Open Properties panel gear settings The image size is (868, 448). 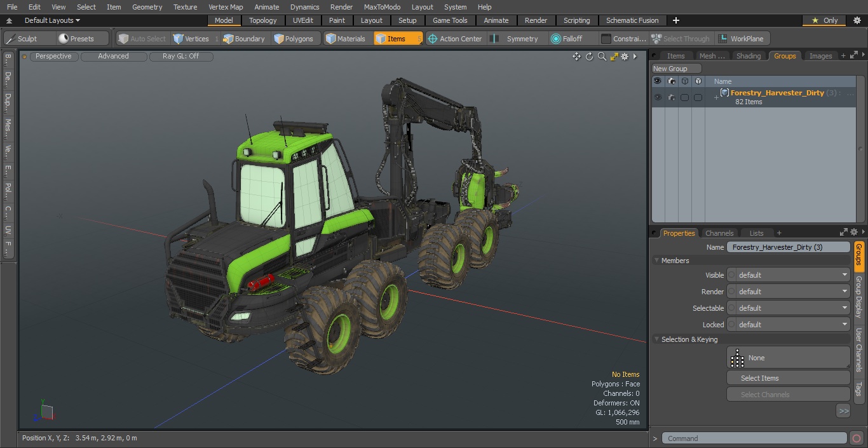[854, 233]
